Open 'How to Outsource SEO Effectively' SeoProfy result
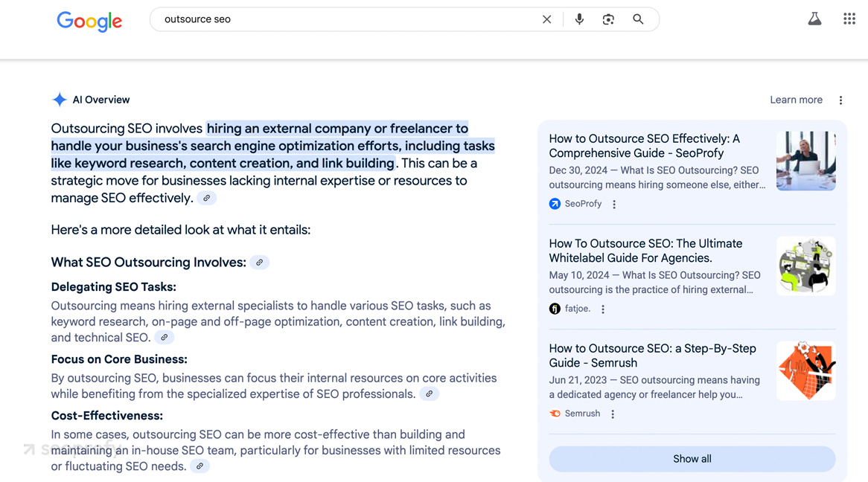Viewport: 868px width, 482px height. point(645,146)
